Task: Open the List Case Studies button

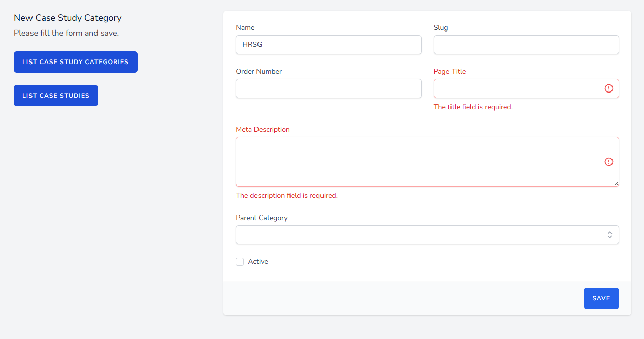Action: click(x=56, y=96)
